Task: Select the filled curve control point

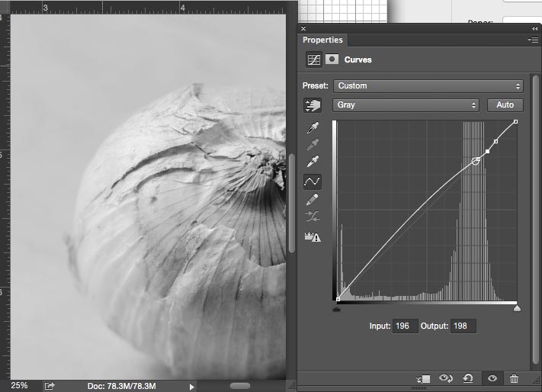Action: coord(487,152)
